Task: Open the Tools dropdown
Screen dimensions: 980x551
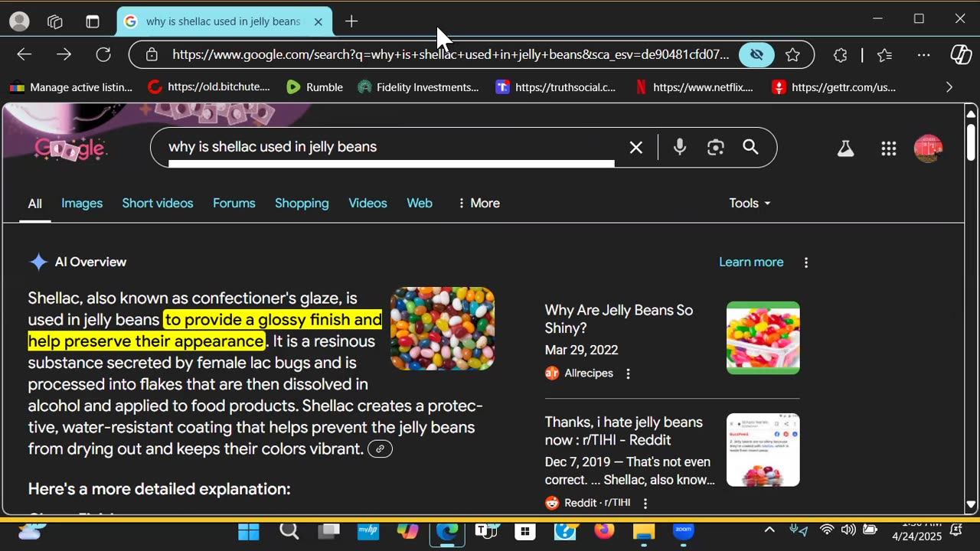Action: pyautogui.click(x=750, y=203)
